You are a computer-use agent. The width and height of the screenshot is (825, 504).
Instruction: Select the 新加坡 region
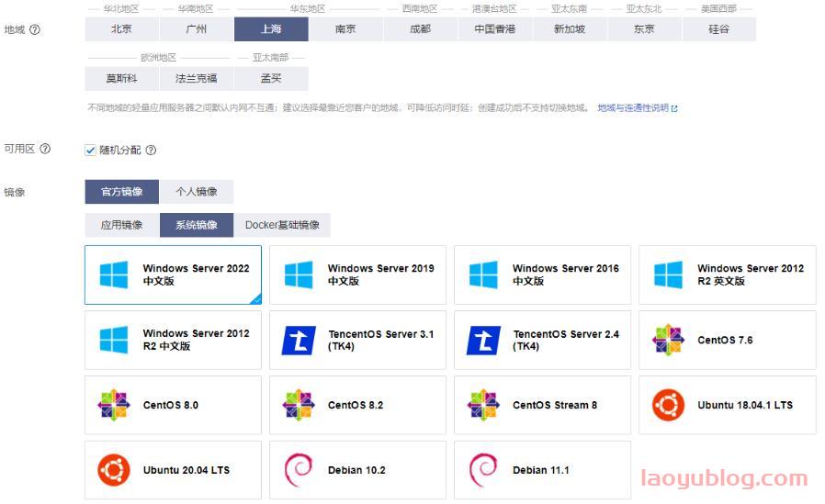pyautogui.click(x=570, y=28)
